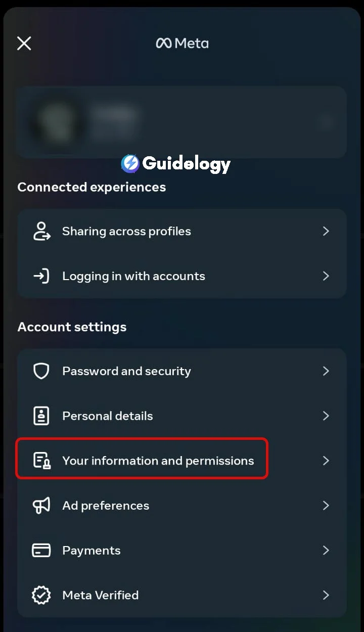Expand the Sharing across profiles chevron
This screenshot has height=632, width=364.
[x=326, y=231]
